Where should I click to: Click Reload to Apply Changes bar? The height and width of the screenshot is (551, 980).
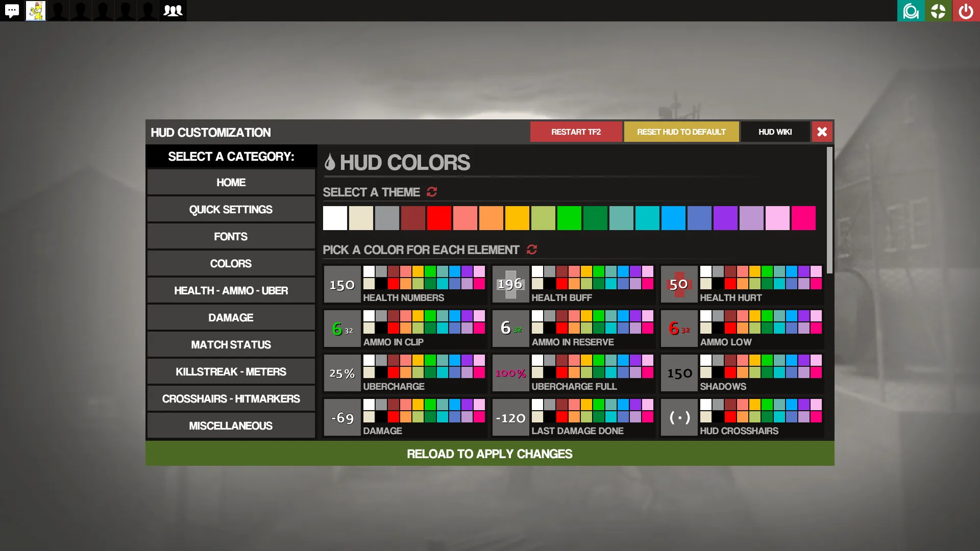point(489,454)
